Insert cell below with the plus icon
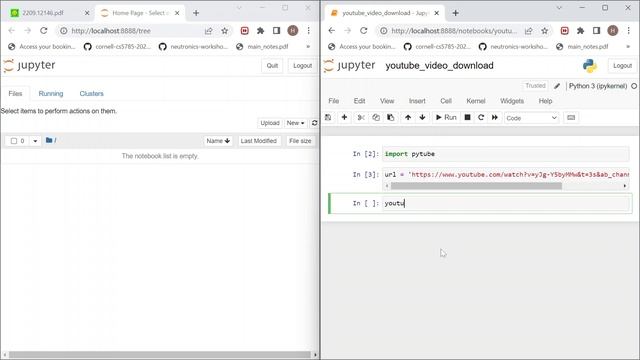This screenshot has width=640, height=360. [x=344, y=118]
